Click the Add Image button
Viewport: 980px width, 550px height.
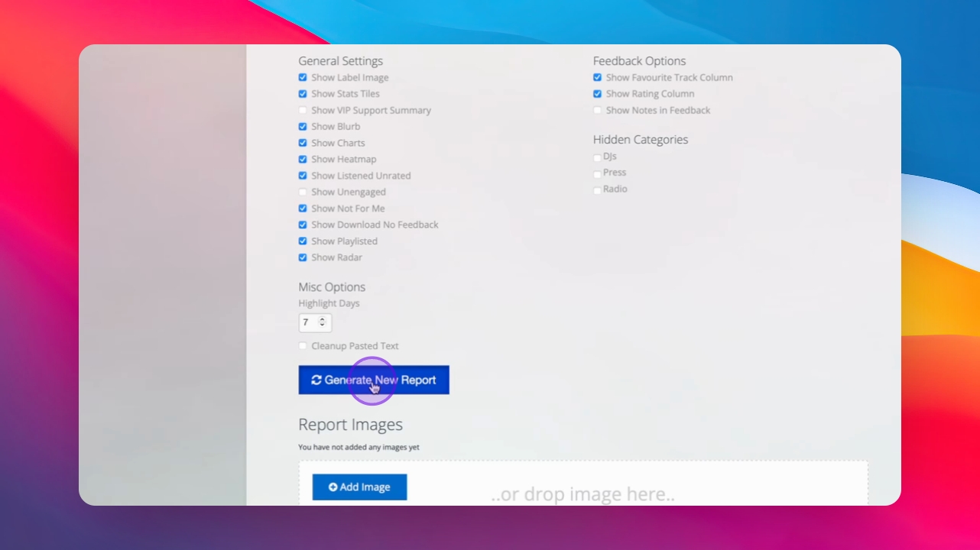coord(359,487)
